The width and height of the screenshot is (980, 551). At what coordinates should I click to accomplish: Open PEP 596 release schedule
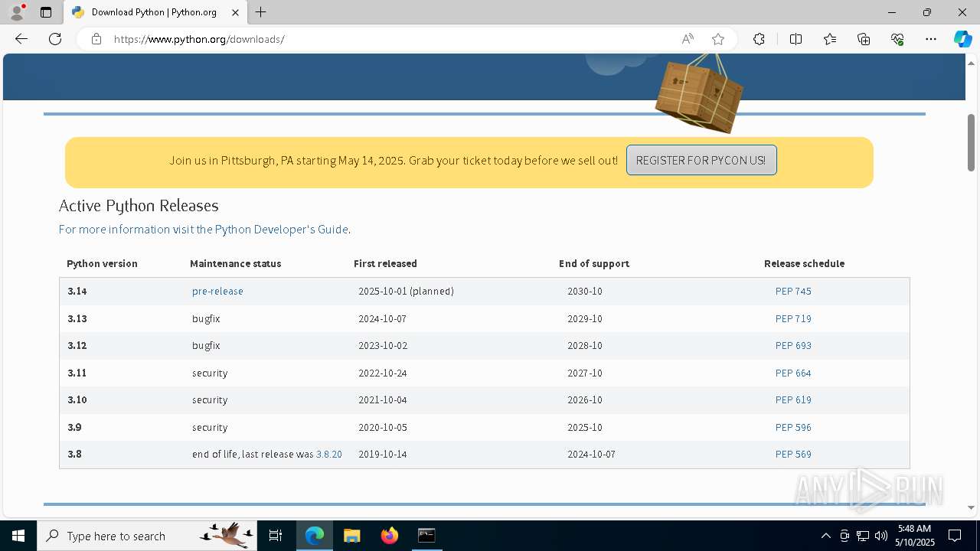[x=793, y=428]
